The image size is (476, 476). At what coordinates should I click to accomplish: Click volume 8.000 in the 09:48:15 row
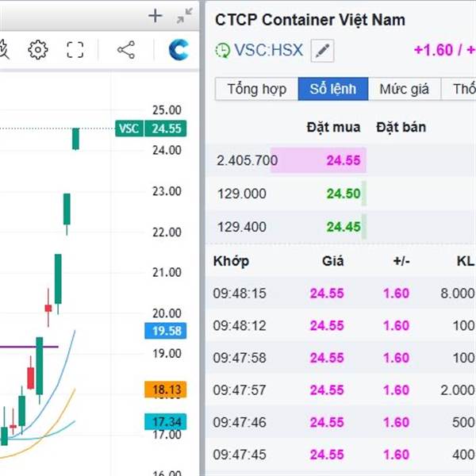[x=458, y=294]
